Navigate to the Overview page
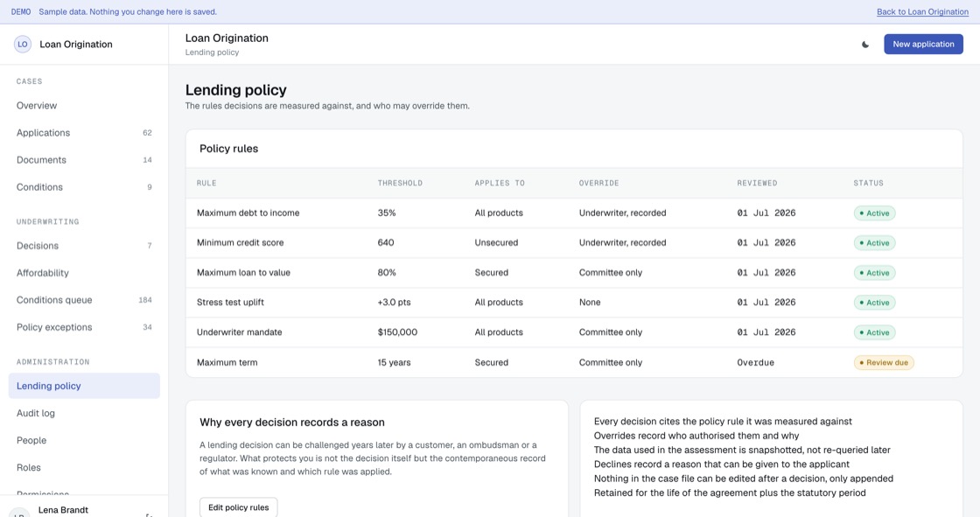 coord(84,106)
